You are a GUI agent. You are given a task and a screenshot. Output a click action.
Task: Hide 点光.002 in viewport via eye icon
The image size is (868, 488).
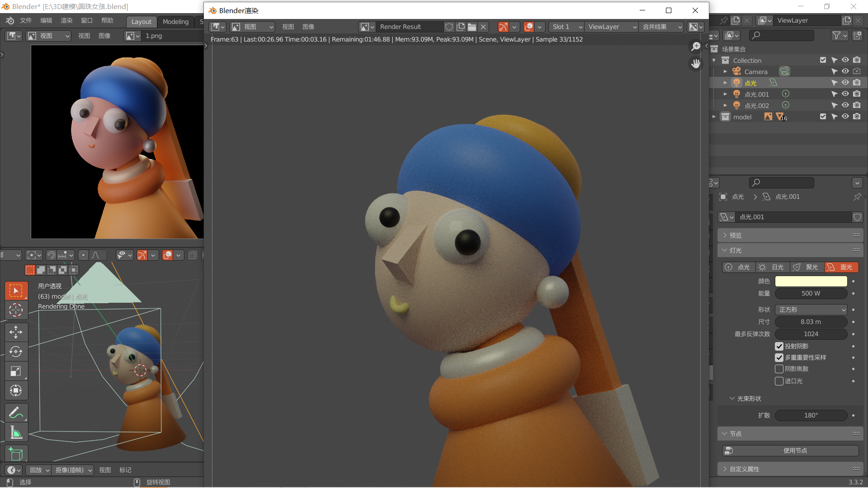click(845, 105)
